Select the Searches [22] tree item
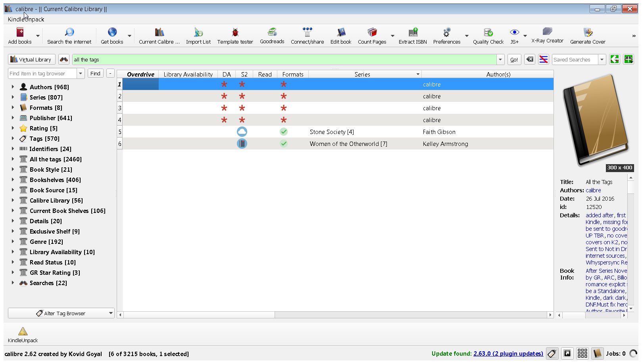 48,283
